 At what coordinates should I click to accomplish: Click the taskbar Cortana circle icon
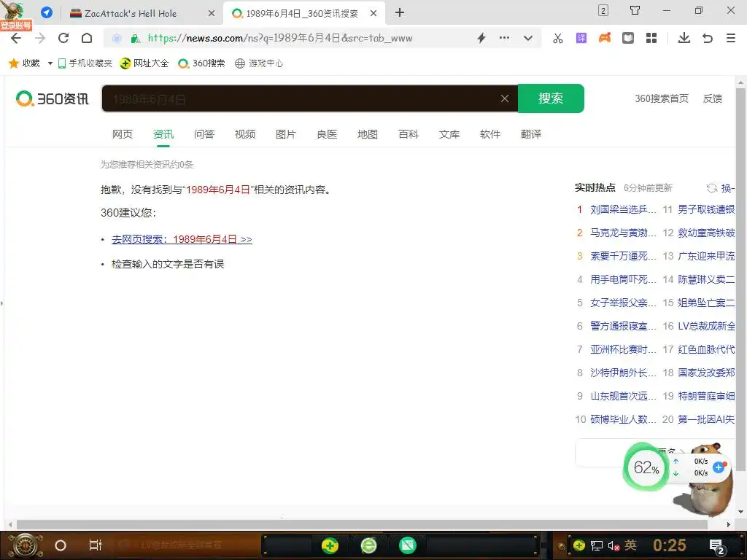(61, 545)
